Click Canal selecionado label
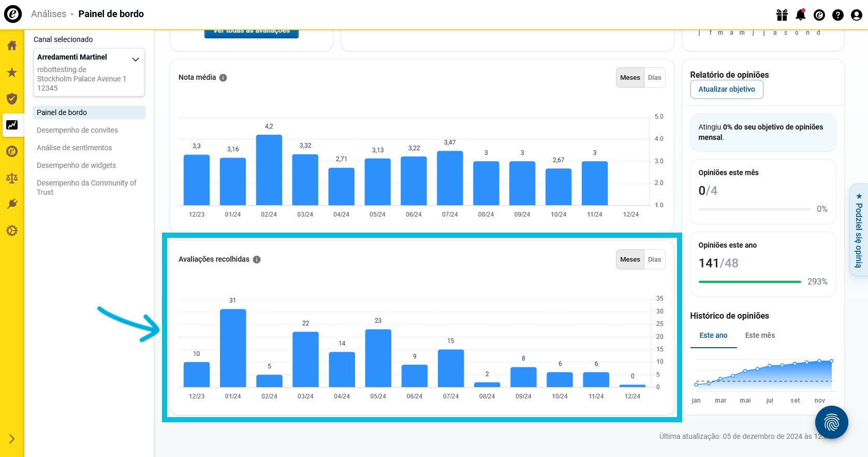Viewport: 868px width, 457px height. click(x=63, y=39)
